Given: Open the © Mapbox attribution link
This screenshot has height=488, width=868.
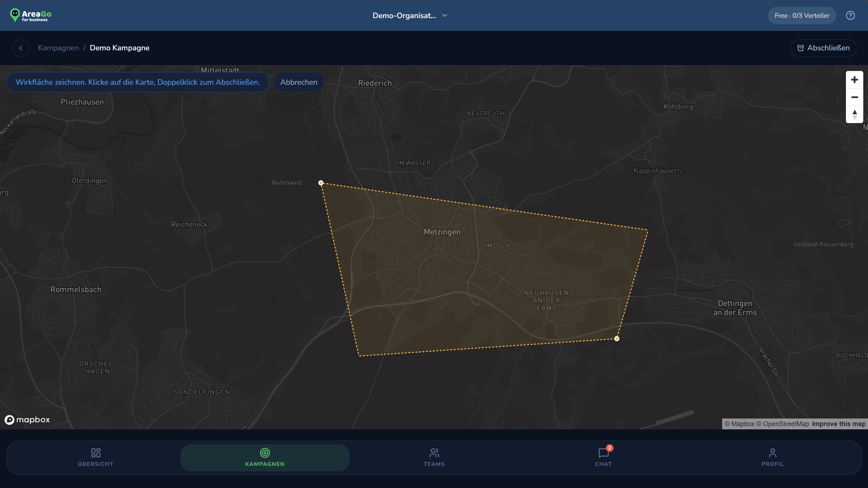Looking at the screenshot, I should 740,424.
